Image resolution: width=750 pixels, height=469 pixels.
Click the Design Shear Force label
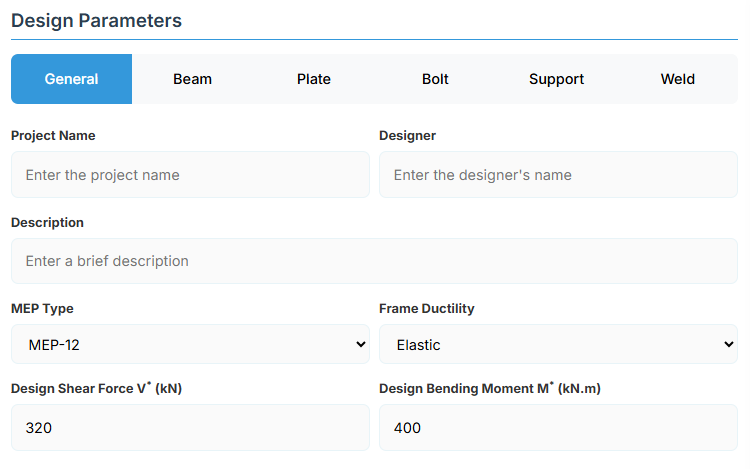tap(96, 388)
